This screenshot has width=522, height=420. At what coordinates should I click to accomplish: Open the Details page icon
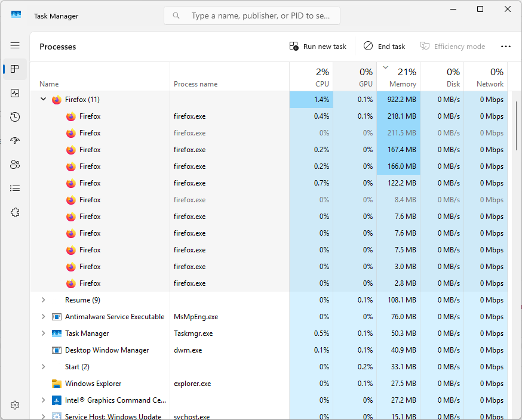pos(15,189)
